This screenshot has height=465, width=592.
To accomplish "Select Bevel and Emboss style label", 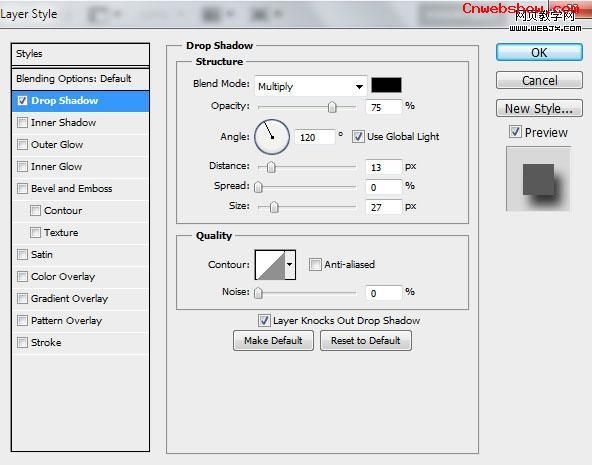I will tap(72, 188).
